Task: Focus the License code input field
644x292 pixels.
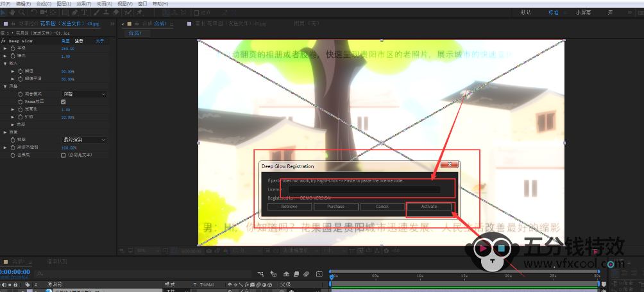Action: click(364, 190)
